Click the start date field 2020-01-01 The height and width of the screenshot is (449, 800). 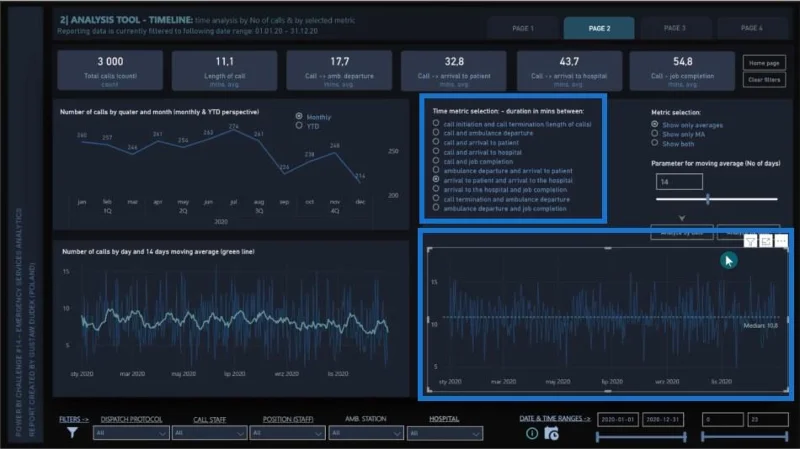coord(618,419)
